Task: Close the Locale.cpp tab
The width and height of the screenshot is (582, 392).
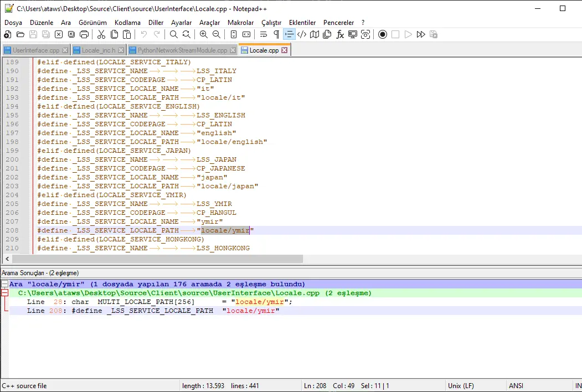Action: (284, 50)
